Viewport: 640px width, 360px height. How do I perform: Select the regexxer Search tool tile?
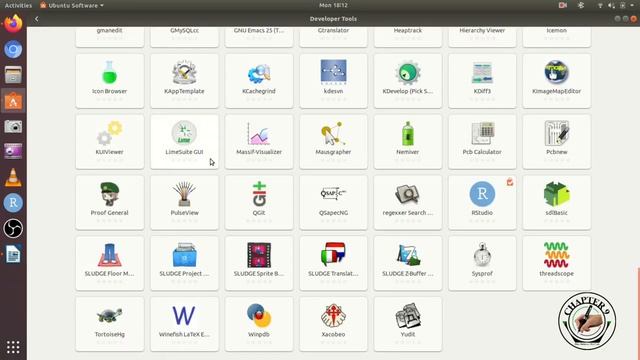tap(408, 202)
